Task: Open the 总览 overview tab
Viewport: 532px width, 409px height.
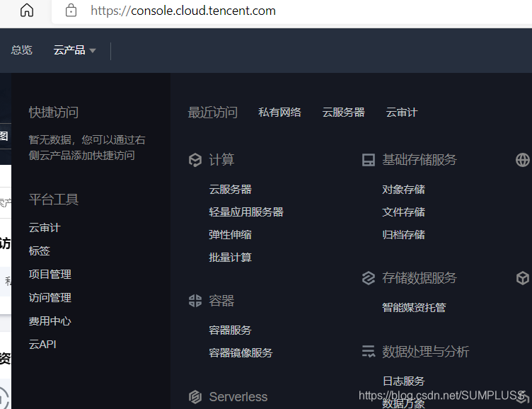Action: 21,50
